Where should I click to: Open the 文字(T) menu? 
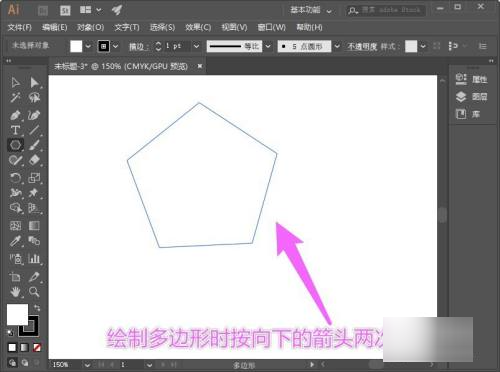click(x=127, y=27)
